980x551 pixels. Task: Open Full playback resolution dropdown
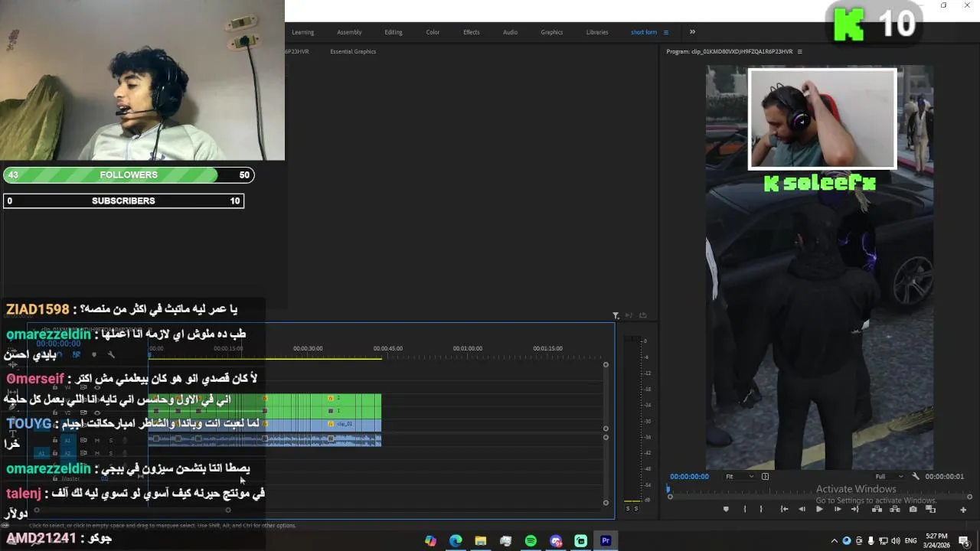click(888, 476)
